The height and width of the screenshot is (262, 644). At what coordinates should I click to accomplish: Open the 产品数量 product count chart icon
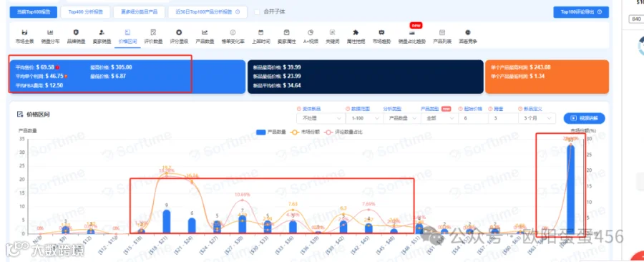pyautogui.click(x=205, y=32)
